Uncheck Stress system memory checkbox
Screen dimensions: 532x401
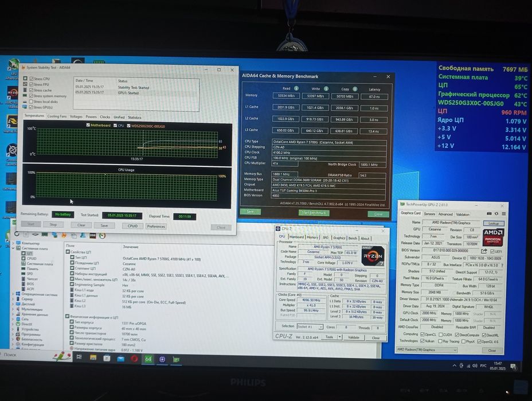[x=31, y=96]
